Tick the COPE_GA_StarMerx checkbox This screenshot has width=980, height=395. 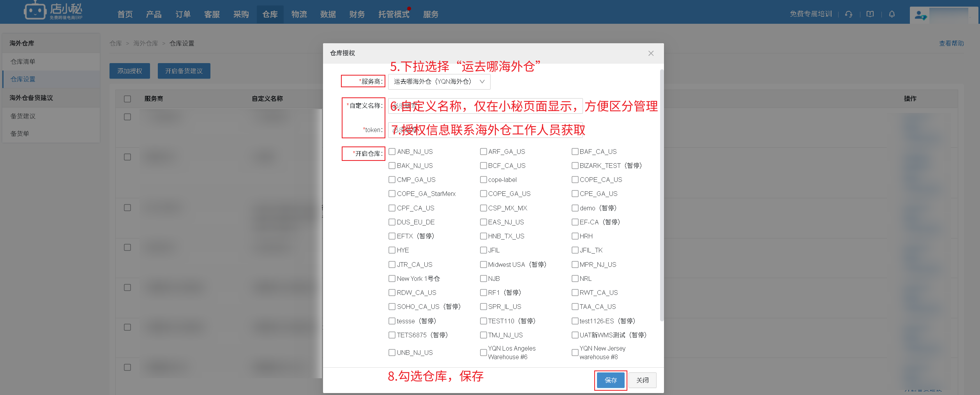tap(392, 194)
